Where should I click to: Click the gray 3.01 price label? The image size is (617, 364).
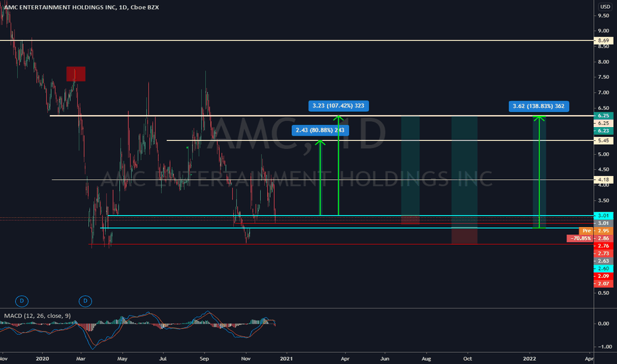coord(603,223)
